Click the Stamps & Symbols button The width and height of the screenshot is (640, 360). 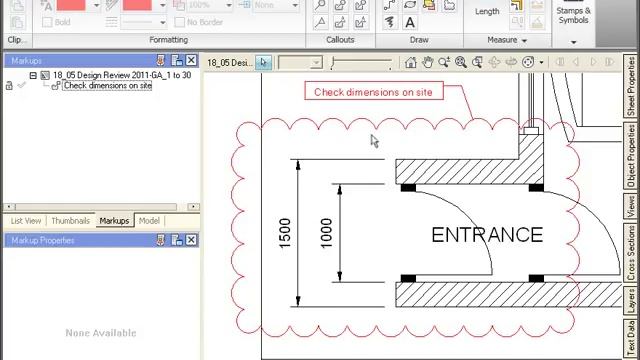tap(573, 15)
